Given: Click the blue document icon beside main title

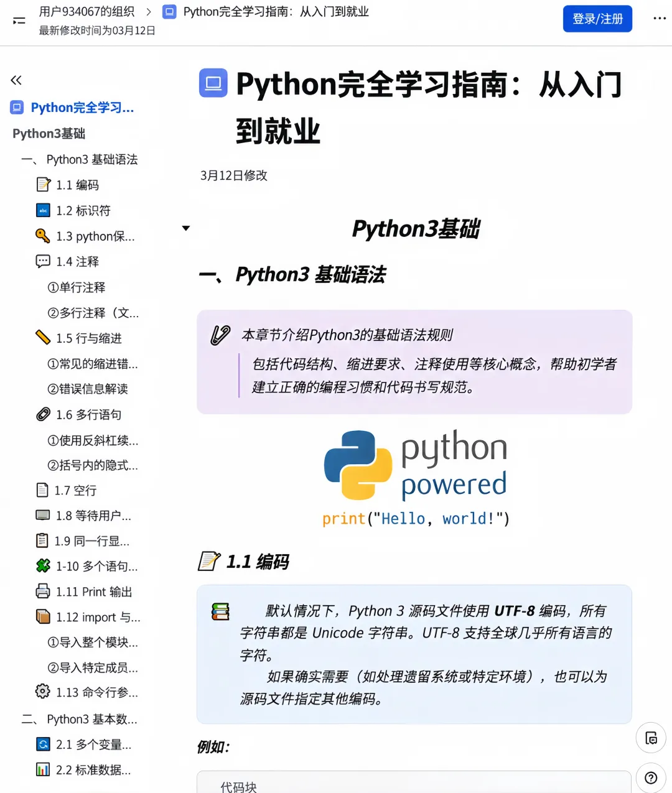Looking at the screenshot, I should [213, 83].
